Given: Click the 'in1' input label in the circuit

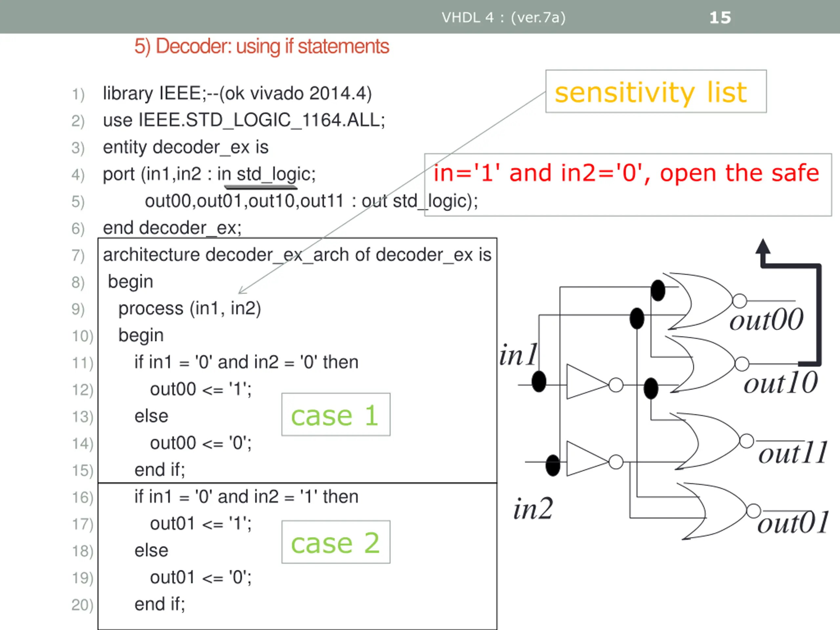Looking at the screenshot, I should click(x=519, y=355).
